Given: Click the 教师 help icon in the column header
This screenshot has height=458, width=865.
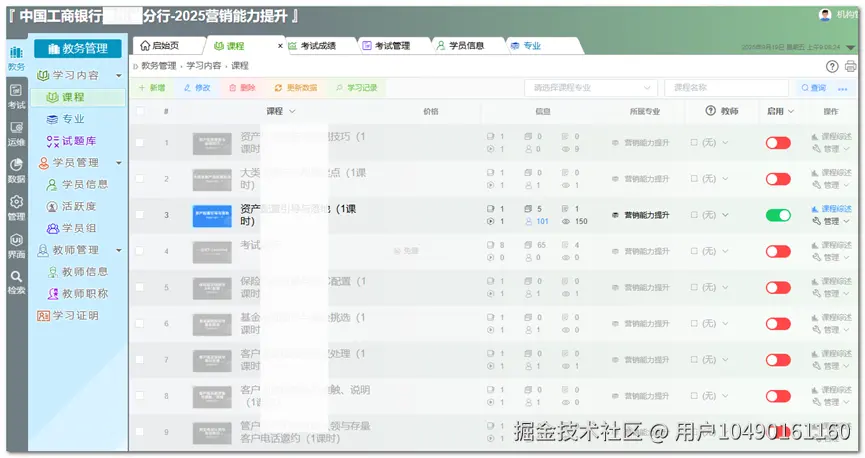Looking at the screenshot, I should click(x=711, y=111).
